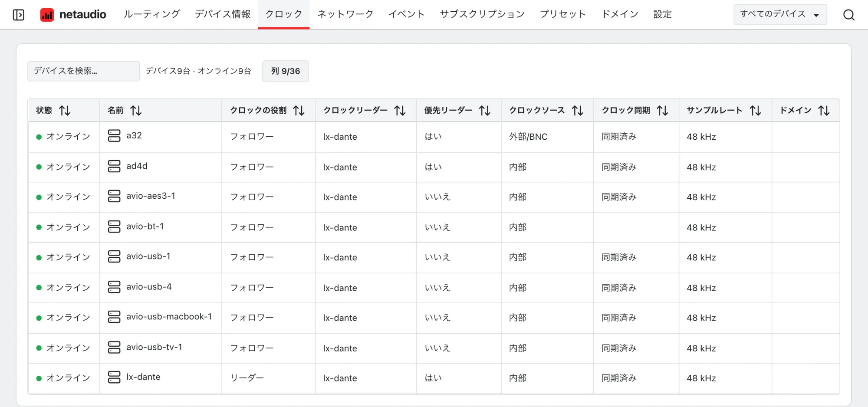Click green online dot for a32
The height and width of the screenshot is (407, 868).
39,137
